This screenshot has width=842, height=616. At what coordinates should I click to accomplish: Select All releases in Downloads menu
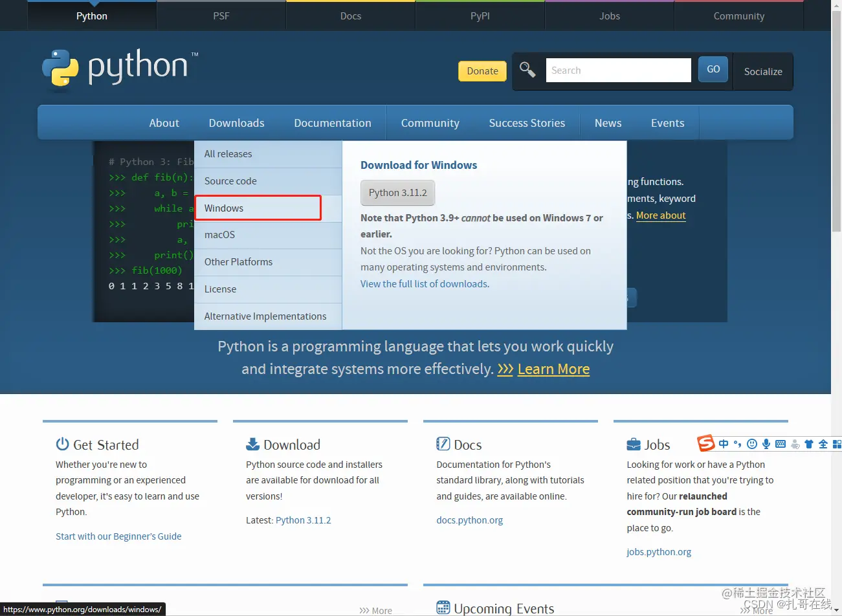268,154
